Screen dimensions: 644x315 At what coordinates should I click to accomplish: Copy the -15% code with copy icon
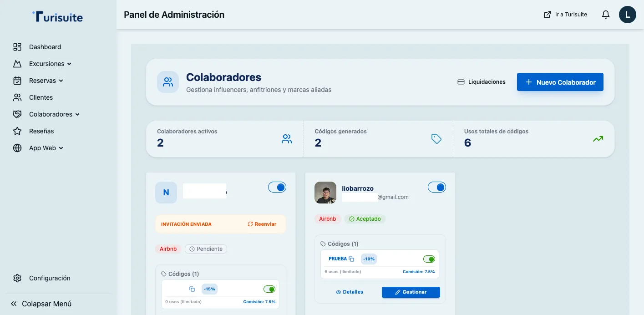192,289
